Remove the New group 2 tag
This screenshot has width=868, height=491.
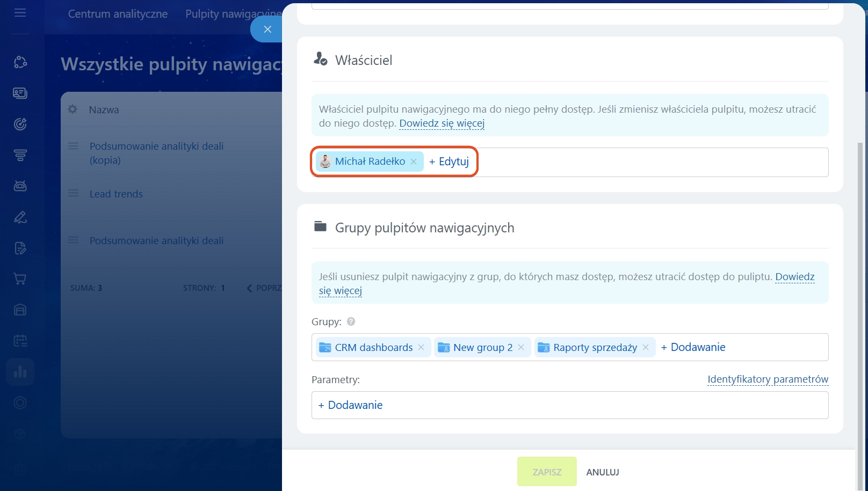coord(521,348)
